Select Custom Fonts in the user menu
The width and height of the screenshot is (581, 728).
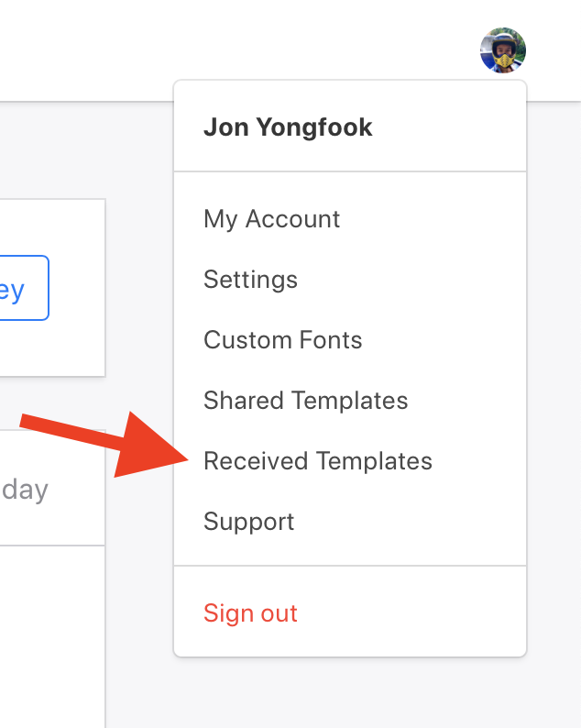coord(282,340)
